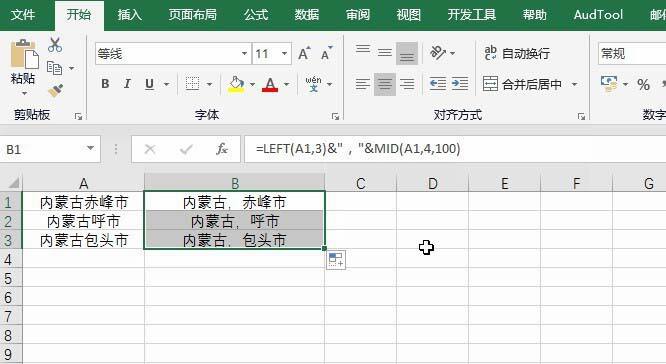Viewport: 666px width, 364px height.
Task: Align text right
Action: tap(407, 84)
